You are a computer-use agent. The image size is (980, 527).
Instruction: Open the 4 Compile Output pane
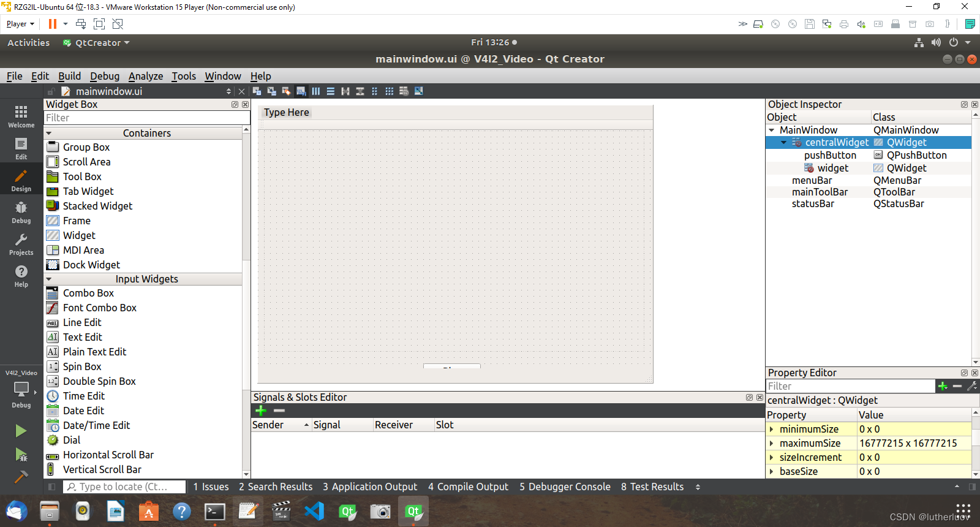(x=468, y=487)
